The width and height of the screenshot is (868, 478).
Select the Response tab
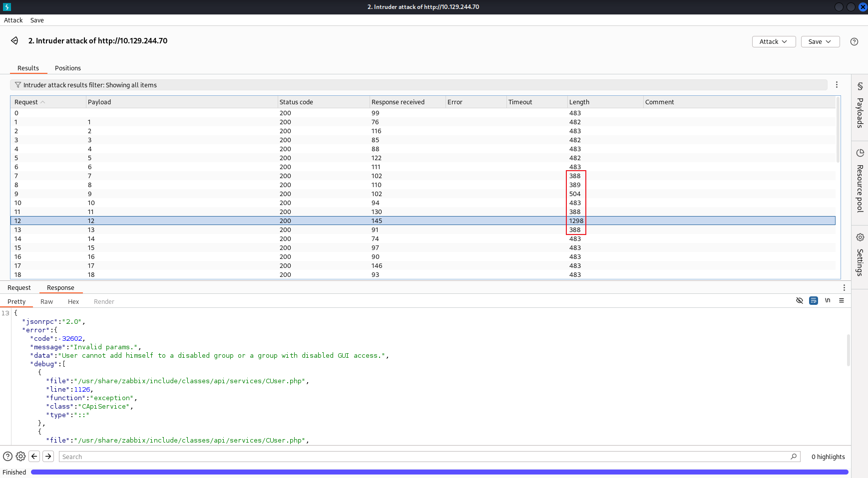point(60,288)
